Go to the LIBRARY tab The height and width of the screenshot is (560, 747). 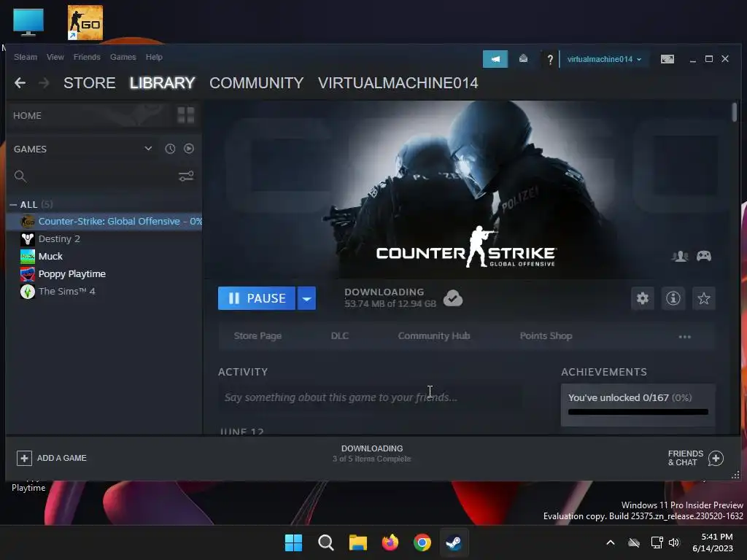point(163,83)
